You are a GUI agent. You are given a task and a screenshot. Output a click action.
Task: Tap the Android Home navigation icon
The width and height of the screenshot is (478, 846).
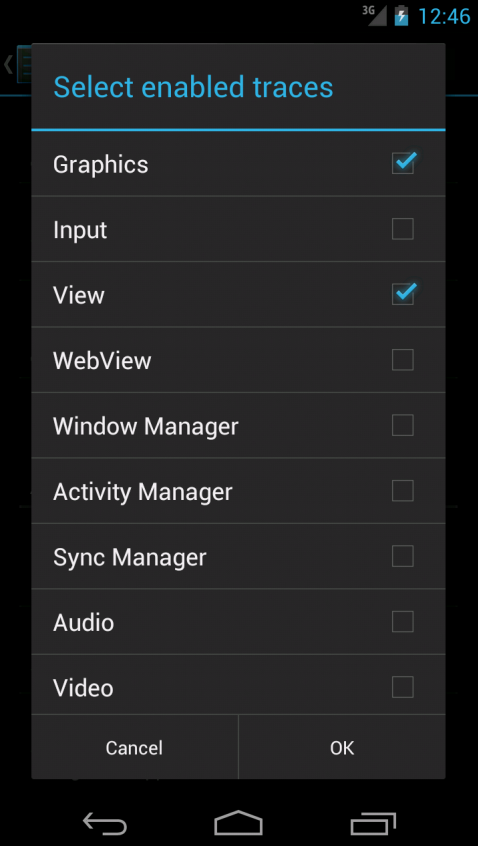click(x=238, y=823)
